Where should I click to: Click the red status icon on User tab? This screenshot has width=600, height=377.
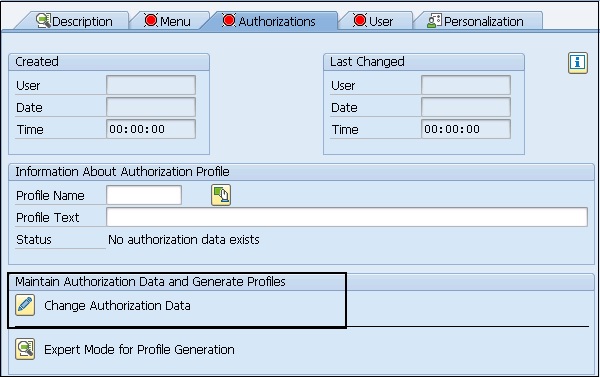(x=360, y=20)
